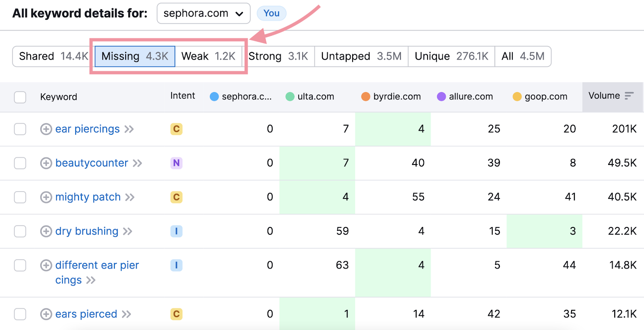Select the Shared 14.4K tab
Screen dimensions: 644x330
point(53,56)
